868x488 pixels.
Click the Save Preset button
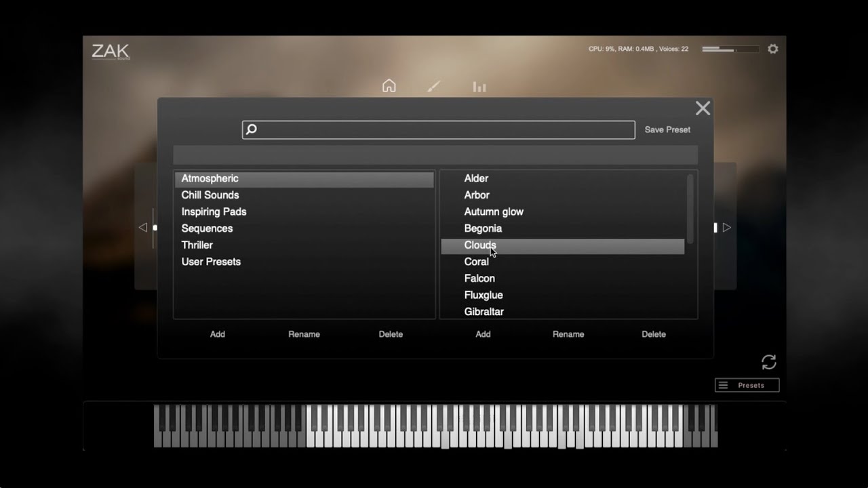point(667,129)
